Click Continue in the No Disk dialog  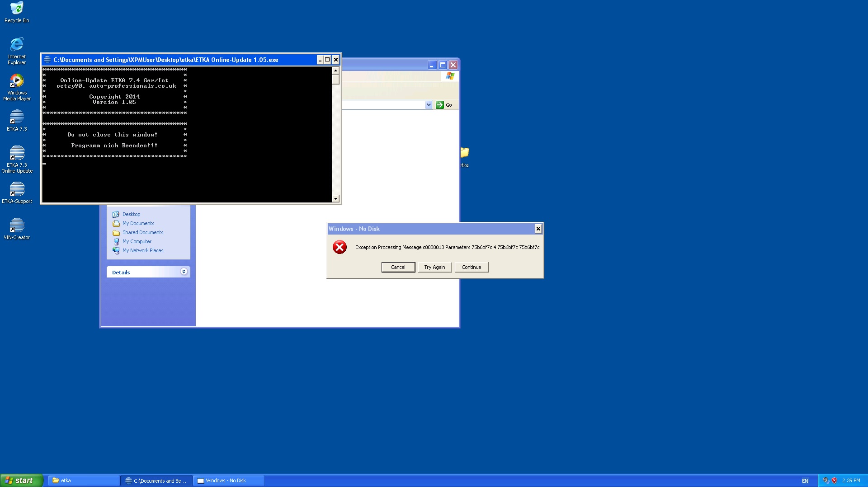(x=471, y=268)
